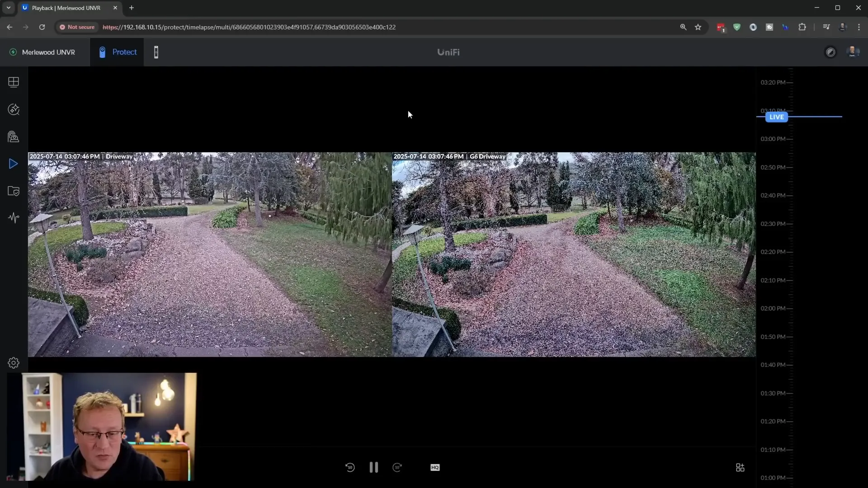Toggle the theme icon in header
Viewport: 868px width, 488px height.
830,52
